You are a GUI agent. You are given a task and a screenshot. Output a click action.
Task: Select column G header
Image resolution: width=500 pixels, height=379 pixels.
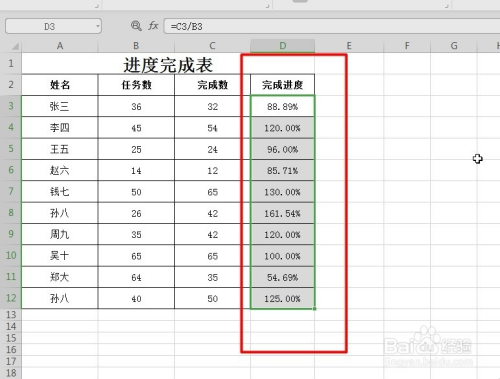454,46
